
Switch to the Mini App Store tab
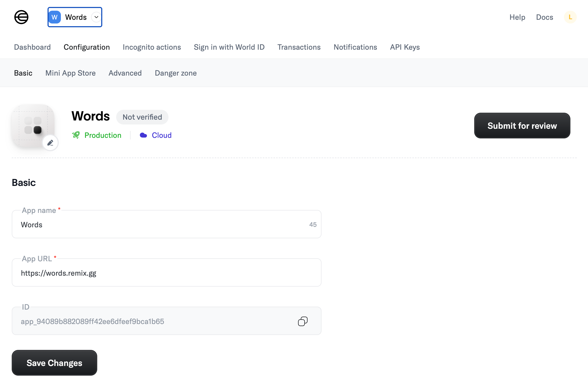pyautogui.click(x=70, y=73)
